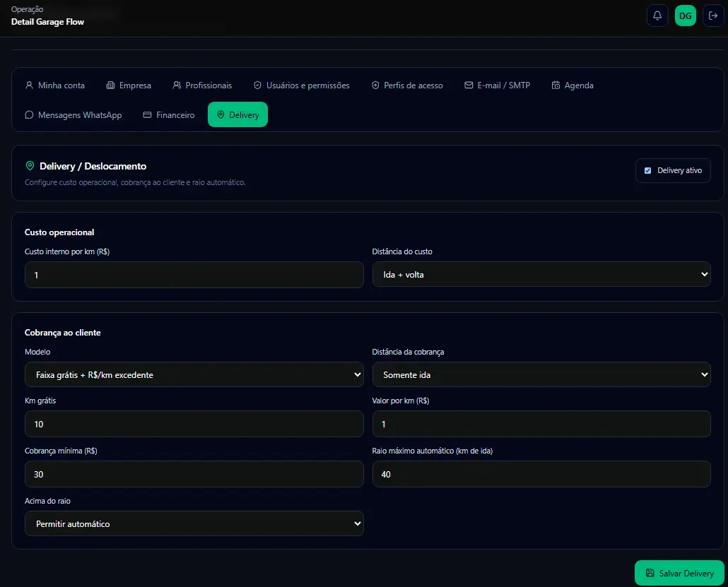Viewport: 728px width, 587px height.
Task: Go to the Financeiro tab
Action: 168,114
